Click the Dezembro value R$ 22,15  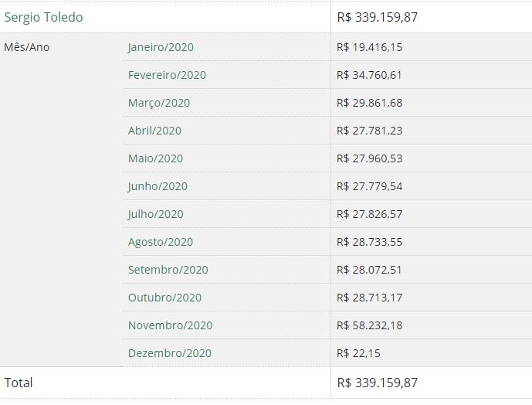359,353
